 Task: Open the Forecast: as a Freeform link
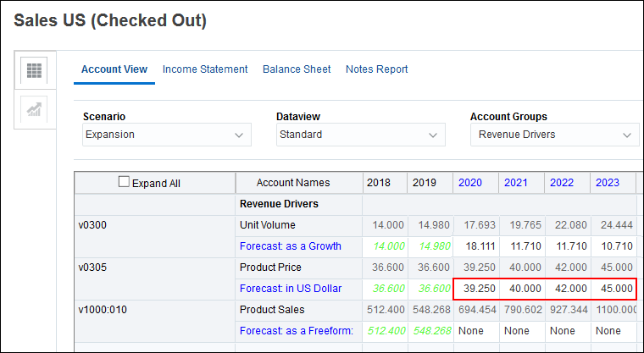[296, 331]
